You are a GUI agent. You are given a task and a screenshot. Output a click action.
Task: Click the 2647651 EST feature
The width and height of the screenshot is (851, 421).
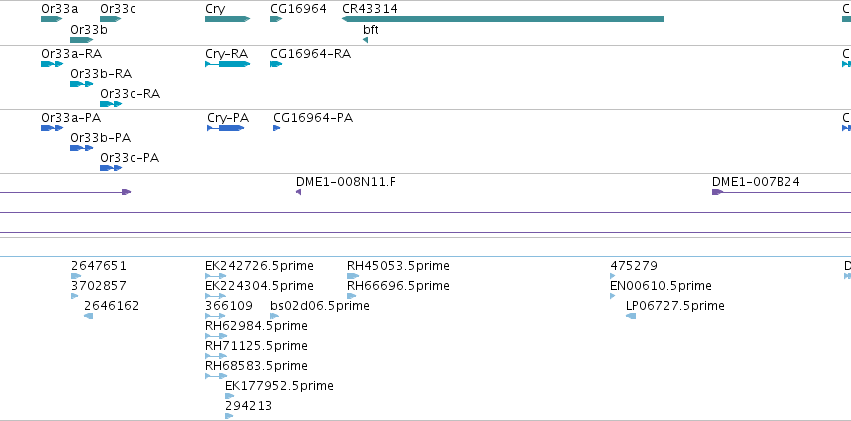[76, 276]
